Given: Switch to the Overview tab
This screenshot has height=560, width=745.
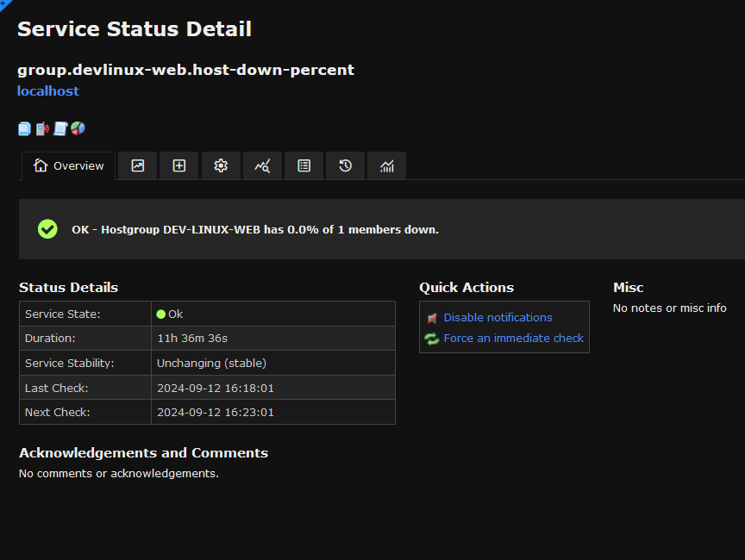Looking at the screenshot, I should [x=68, y=165].
